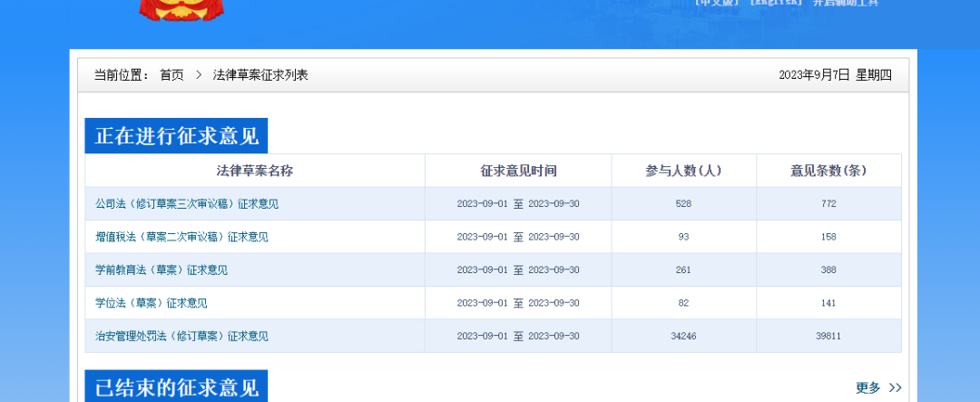Screen dimensions: 980x402
Task: Click the double-chevron arrow after 更多
Action: pos(895,387)
